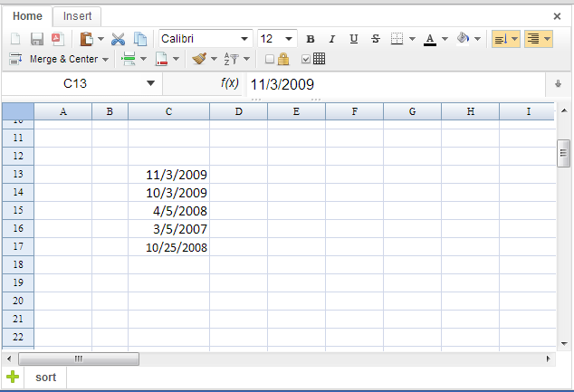Expand the delete dropdown arrow
Viewport: 574px width, 392px height.
coord(176,59)
